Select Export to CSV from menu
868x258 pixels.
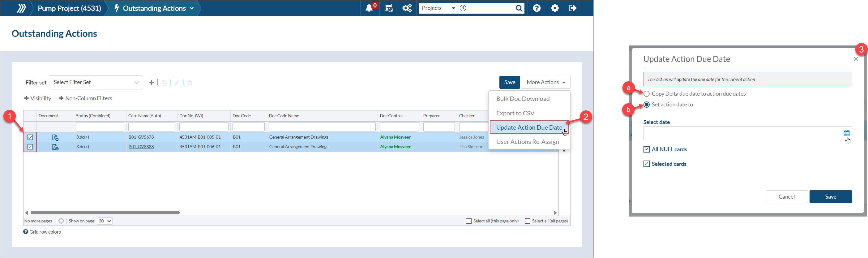tap(515, 113)
